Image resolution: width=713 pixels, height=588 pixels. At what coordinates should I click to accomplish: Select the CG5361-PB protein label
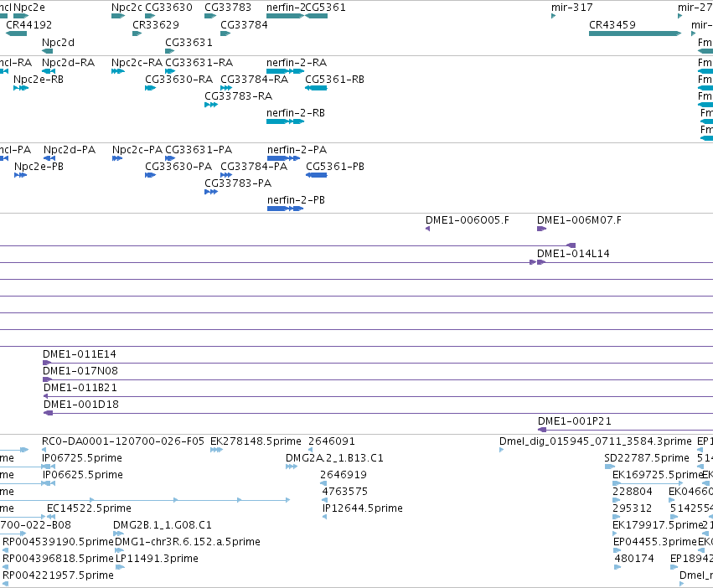(334, 167)
